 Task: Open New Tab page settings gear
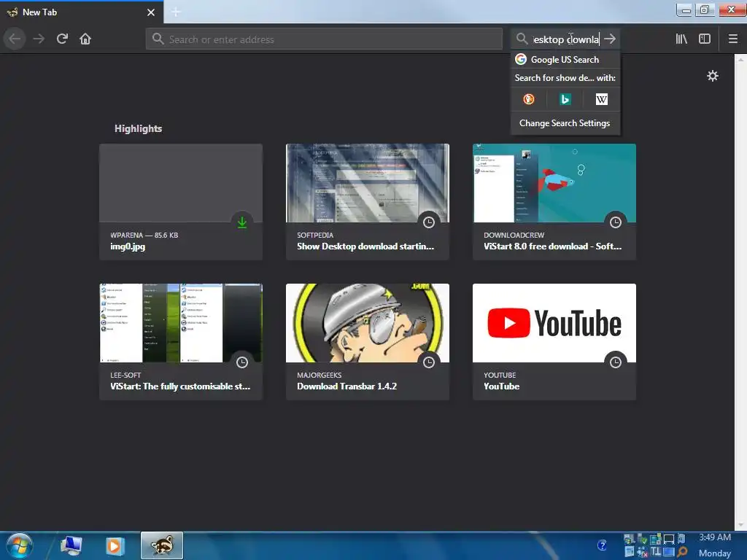[712, 76]
